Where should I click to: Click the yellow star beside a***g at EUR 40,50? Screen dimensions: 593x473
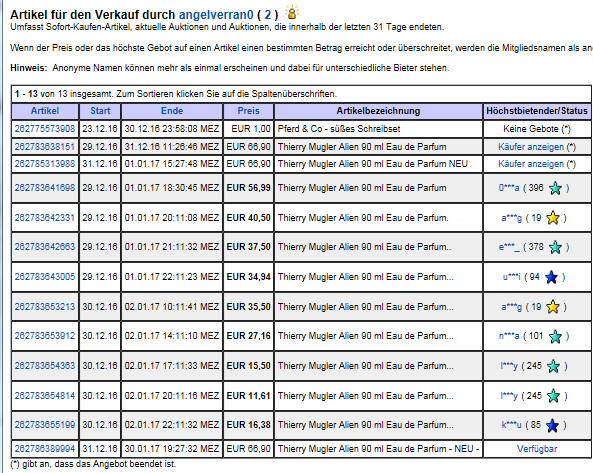(x=553, y=218)
